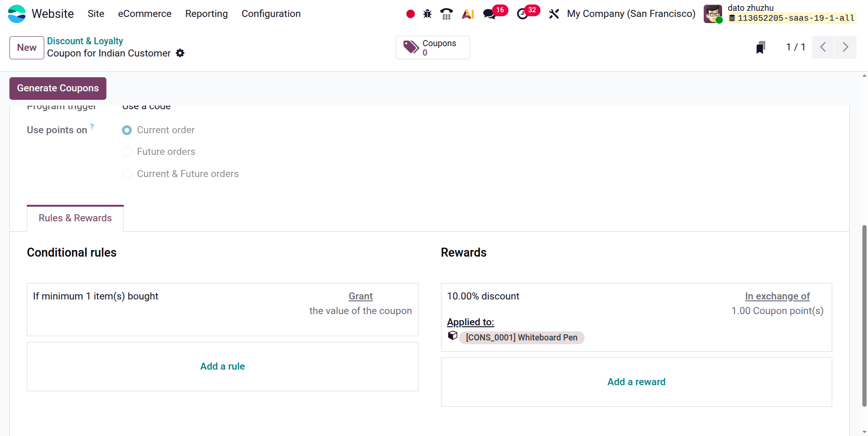868x436 pixels.
Task: Open the Site menu
Action: coord(96,14)
